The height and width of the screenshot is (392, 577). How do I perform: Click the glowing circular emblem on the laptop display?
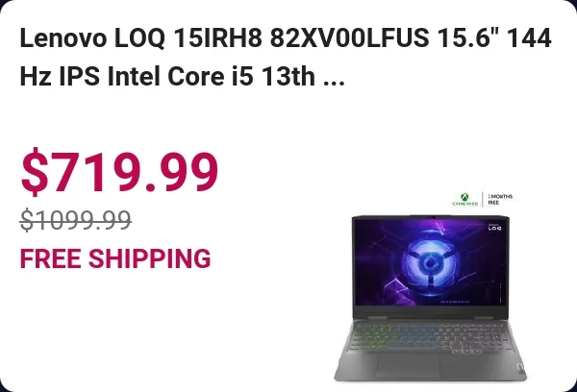pos(430,263)
